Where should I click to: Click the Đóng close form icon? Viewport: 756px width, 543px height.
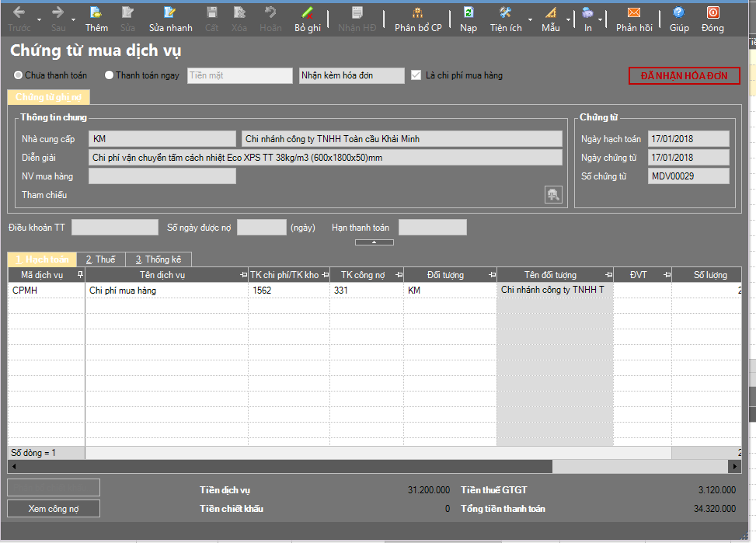[712, 13]
